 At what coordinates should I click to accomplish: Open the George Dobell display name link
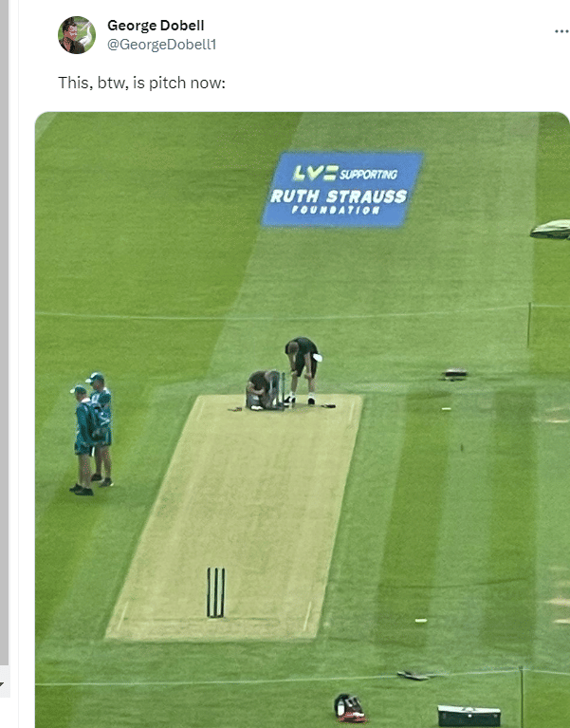pyautogui.click(x=156, y=25)
